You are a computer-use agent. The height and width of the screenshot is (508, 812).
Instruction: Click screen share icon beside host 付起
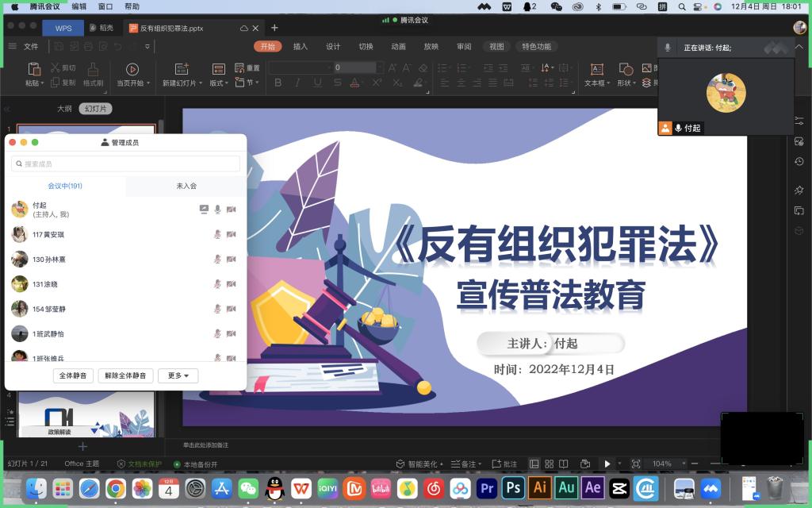pos(204,210)
